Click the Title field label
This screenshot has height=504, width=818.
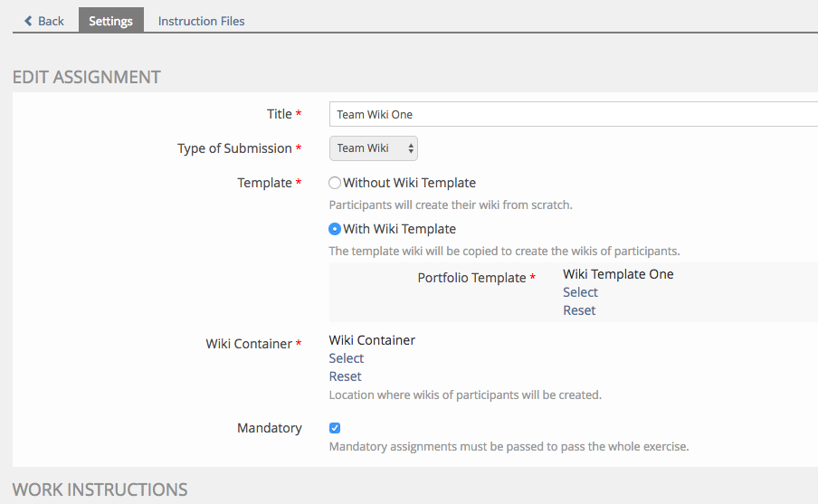279,114
